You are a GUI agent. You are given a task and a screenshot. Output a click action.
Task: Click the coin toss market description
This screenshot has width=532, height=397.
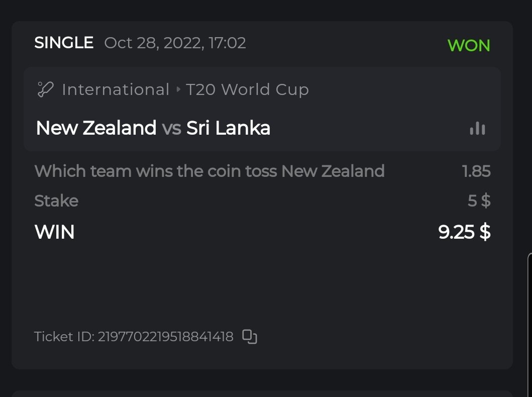209,171
